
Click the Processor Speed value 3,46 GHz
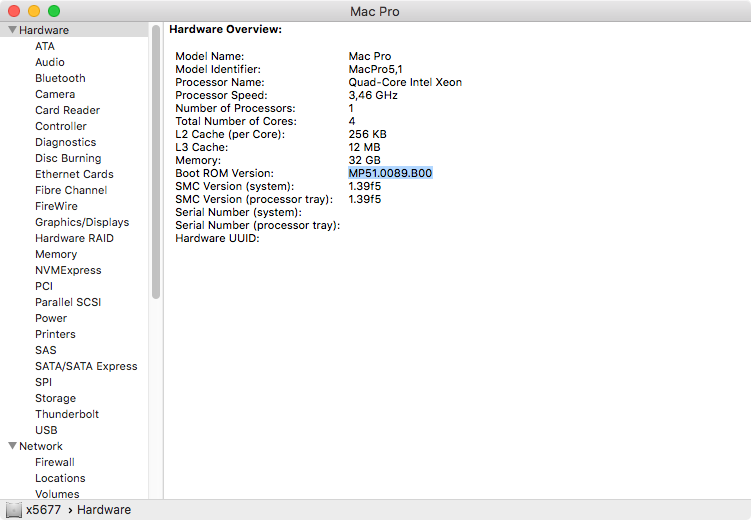tap(373, 95)
